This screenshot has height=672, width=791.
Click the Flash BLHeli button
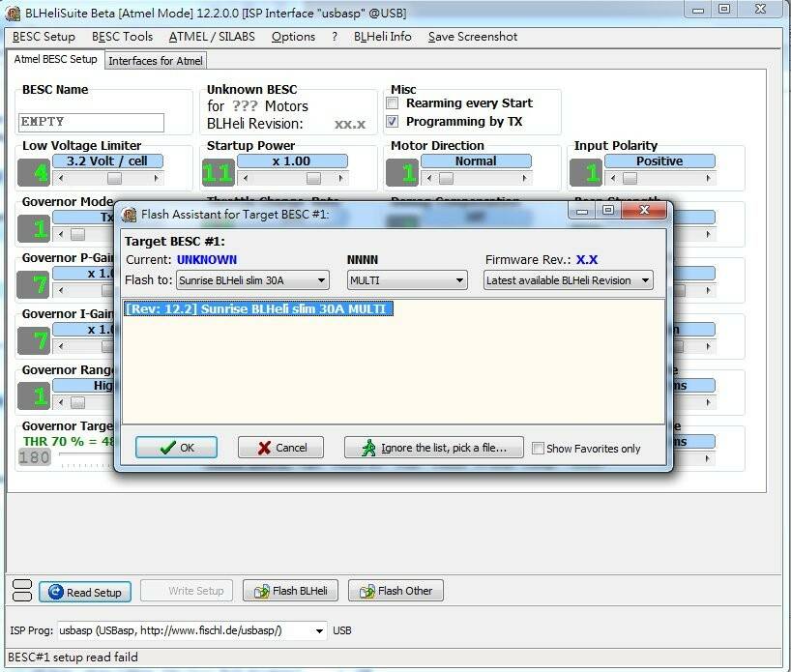tap(290, 591)
